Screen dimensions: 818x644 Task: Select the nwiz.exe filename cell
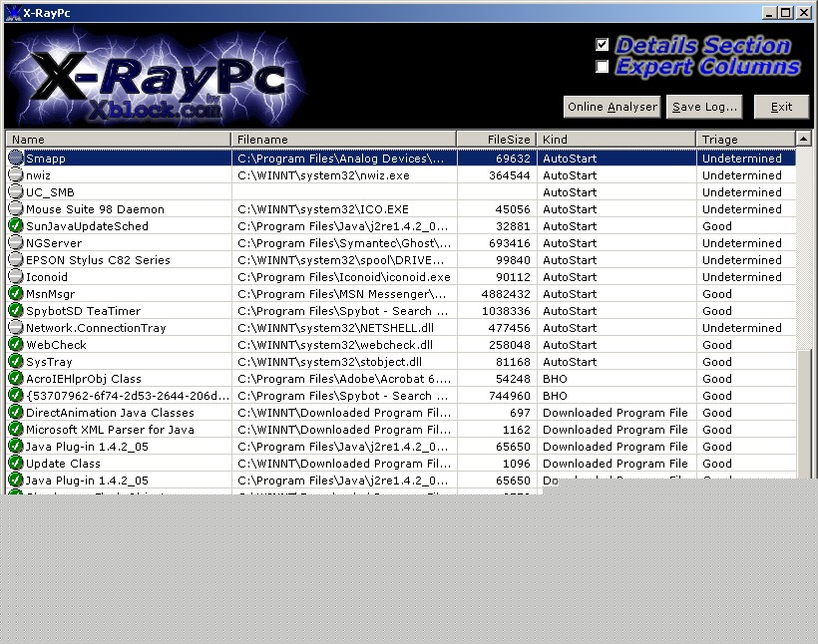344,175
